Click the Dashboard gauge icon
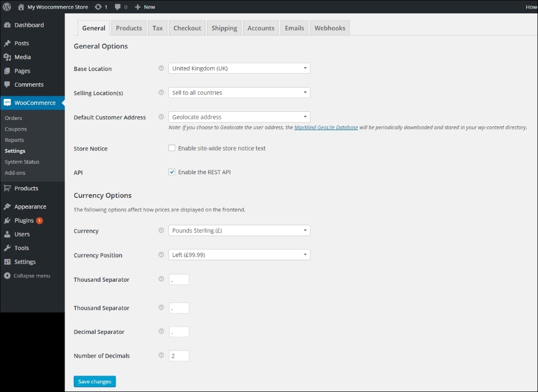 [x=7, y=25]
